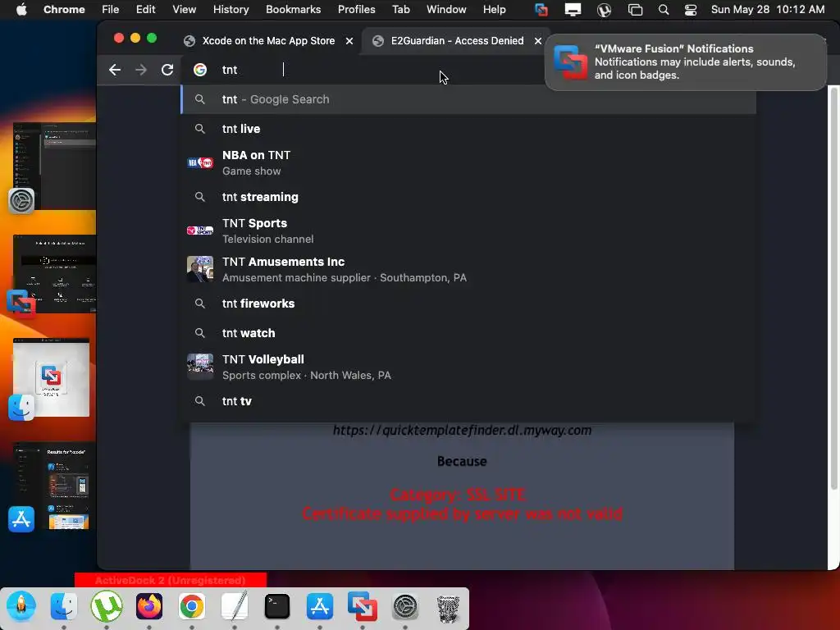Screen dimensions: 840x630
Task: Open the Finder Stage Manager thumbnail
Action: (51, 377)
